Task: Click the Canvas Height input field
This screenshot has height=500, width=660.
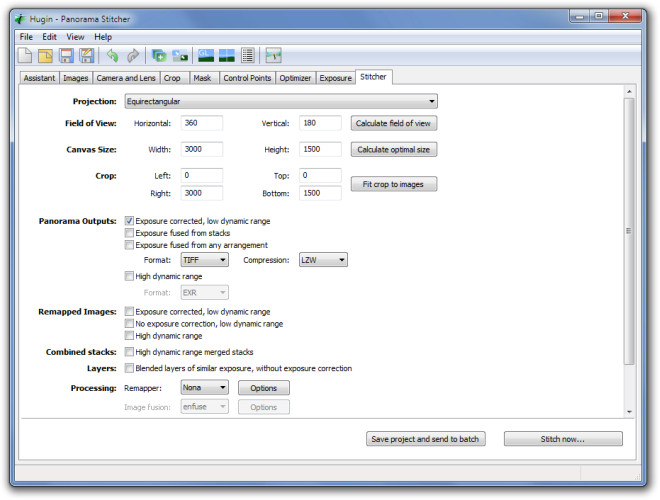Action: click(x=320, y=149)
